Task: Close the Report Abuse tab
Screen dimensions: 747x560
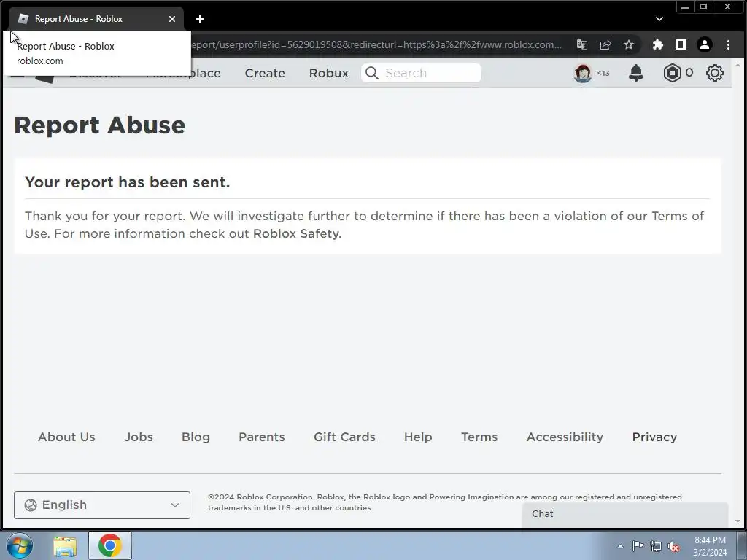Action: pos(172,19)
